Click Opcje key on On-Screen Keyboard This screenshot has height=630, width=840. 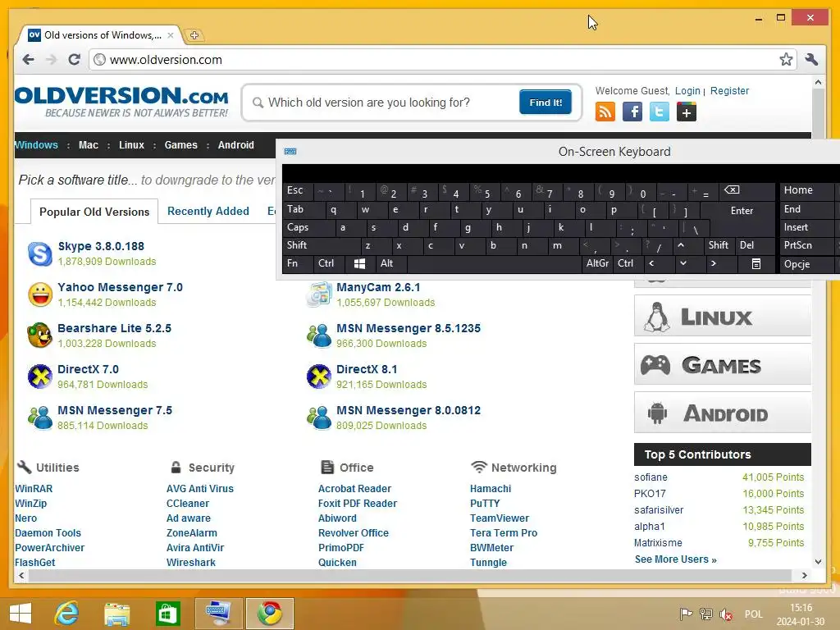click(807, 264)
